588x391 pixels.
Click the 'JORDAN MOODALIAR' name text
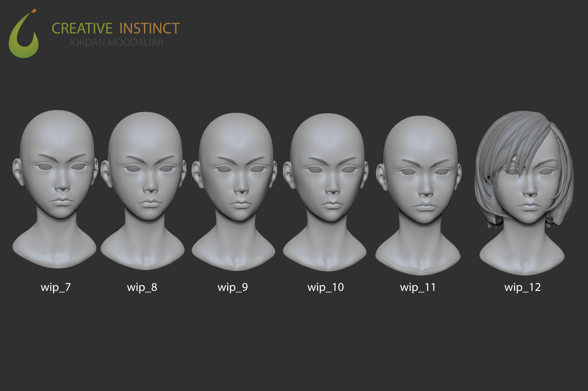click(116, 42)
